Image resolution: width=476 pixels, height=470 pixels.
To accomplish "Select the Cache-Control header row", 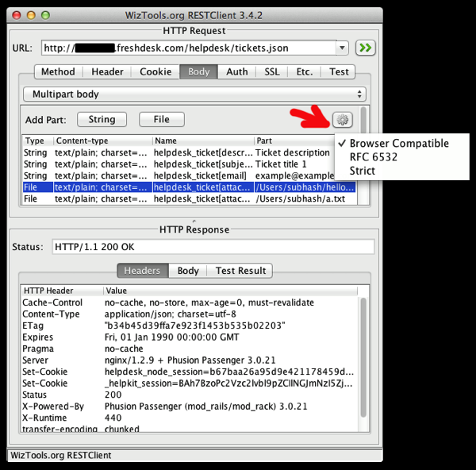I will [190, 302].
